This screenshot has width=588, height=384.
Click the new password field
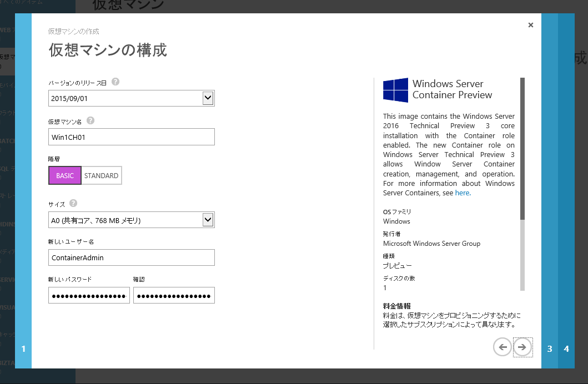(89, 296)
